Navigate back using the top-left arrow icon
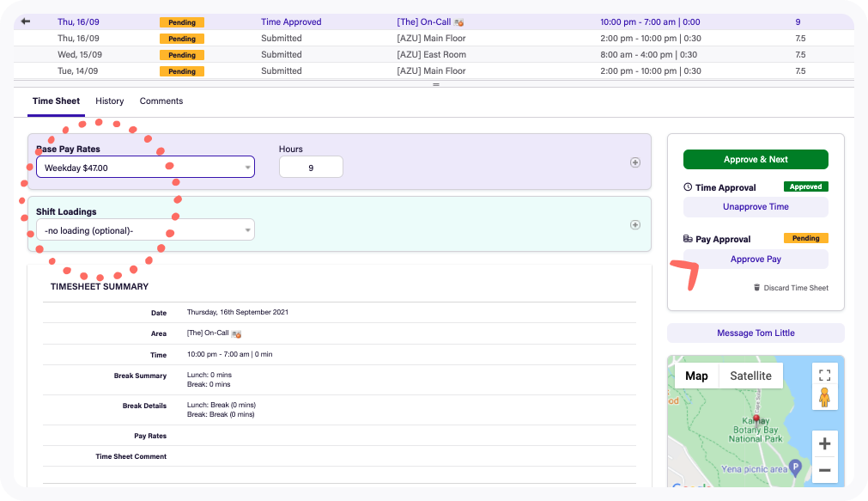This screenshot has width=868, height=501. 23,21
